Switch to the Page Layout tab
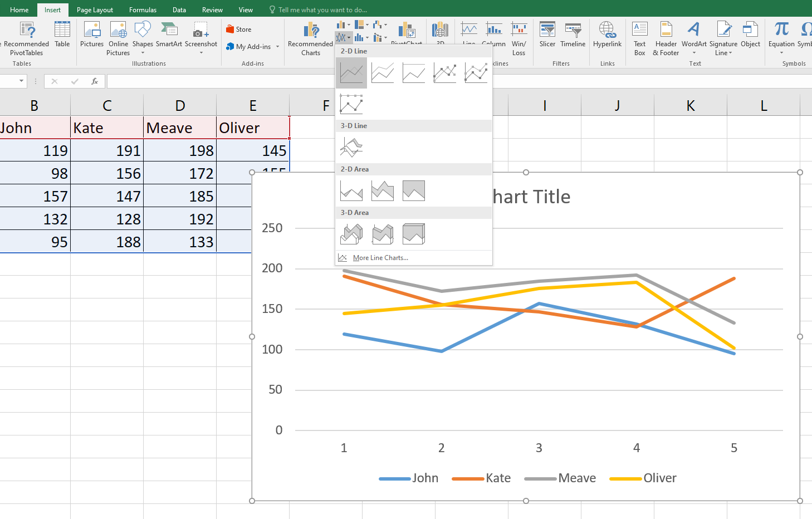Image resolution: width=812 pixels, height=519 pixels. 95,10
